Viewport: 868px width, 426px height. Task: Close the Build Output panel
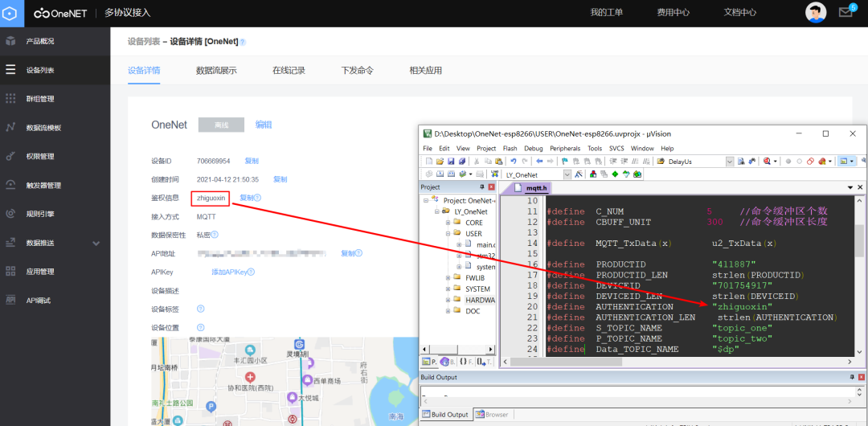[x=861, y=377]
